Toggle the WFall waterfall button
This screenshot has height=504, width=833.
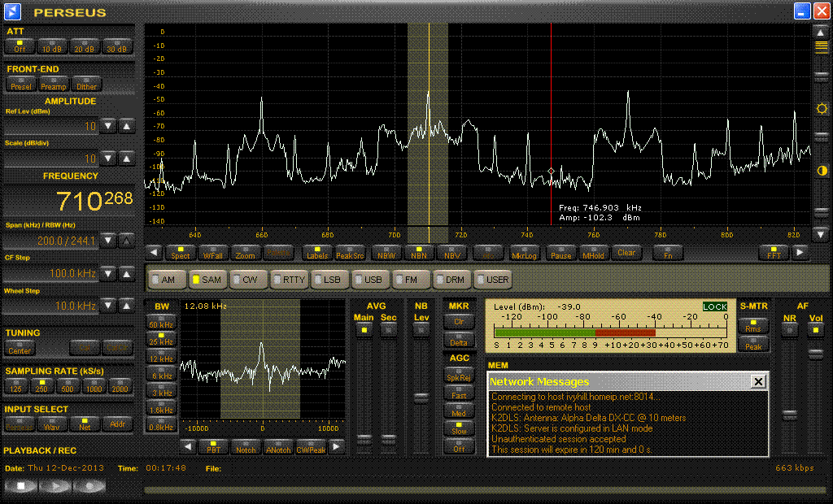[x=213, y=254]
